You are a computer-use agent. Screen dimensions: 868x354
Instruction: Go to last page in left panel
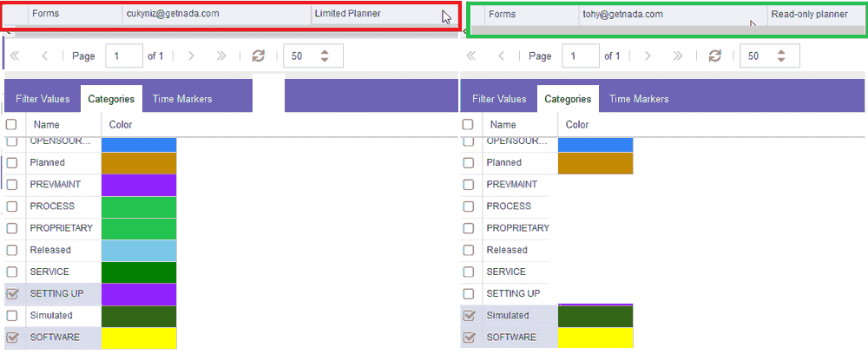point(220,56)
